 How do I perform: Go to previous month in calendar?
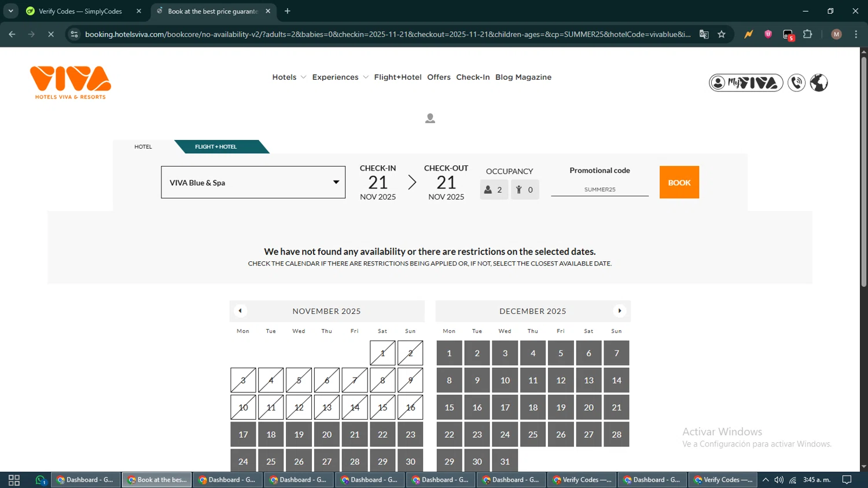pos(240,311)
